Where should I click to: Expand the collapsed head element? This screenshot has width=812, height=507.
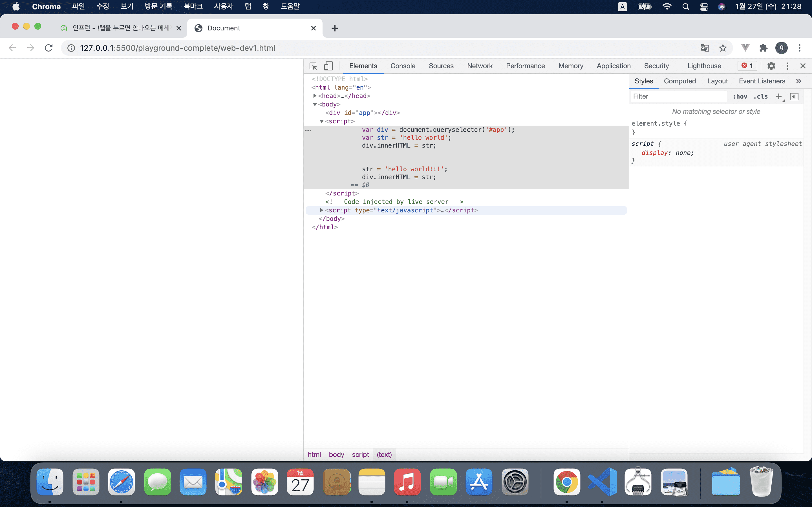coord(315,96)
